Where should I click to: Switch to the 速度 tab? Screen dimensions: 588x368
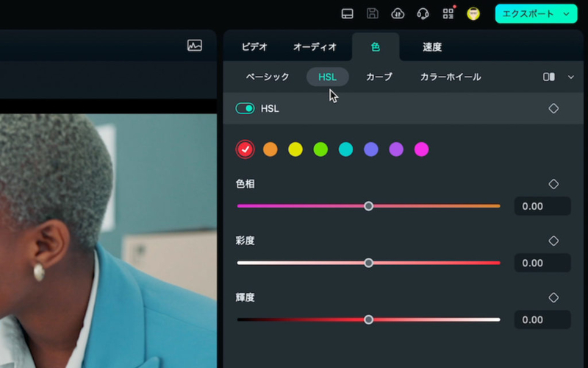pos(432,47)
